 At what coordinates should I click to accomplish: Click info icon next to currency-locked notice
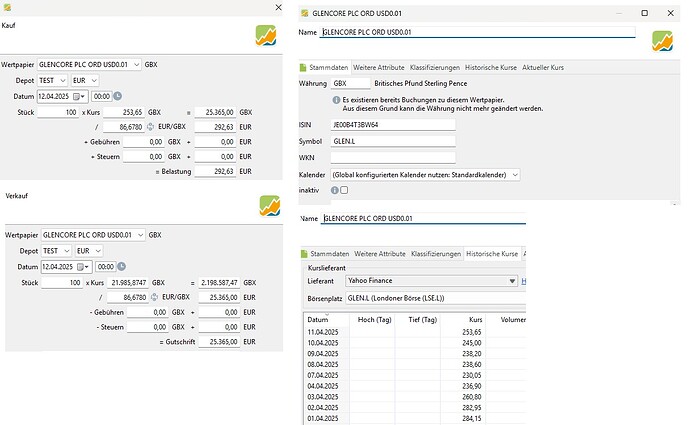(x=336, y=100)
